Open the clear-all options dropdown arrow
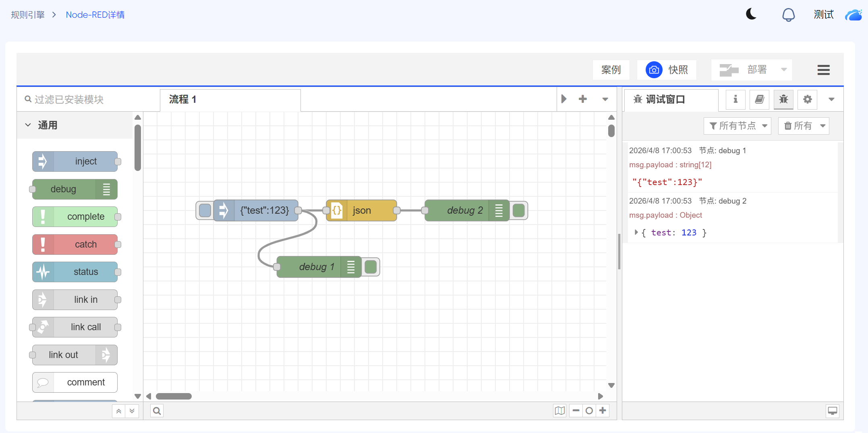Screen dimensions: 868x433 [823, 126]
